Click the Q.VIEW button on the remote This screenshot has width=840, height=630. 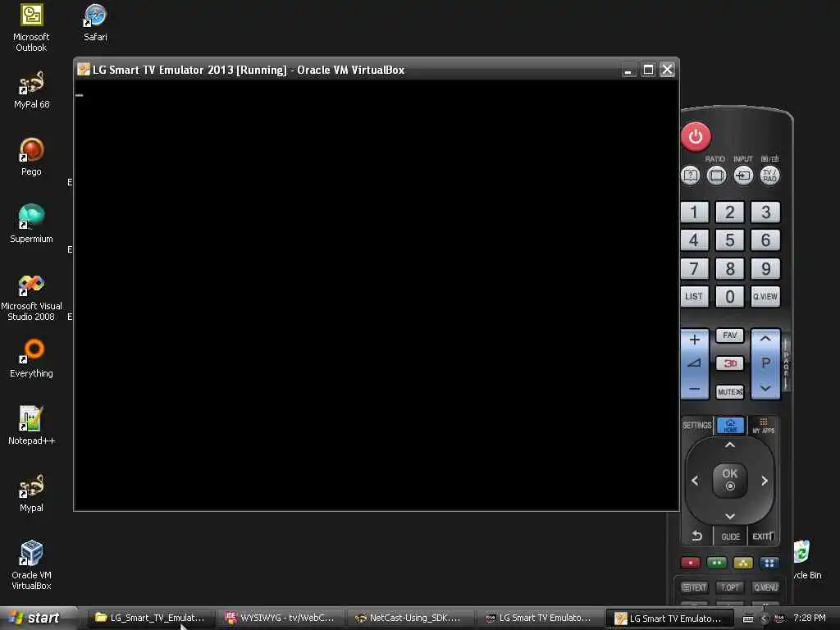coord(765,296)
